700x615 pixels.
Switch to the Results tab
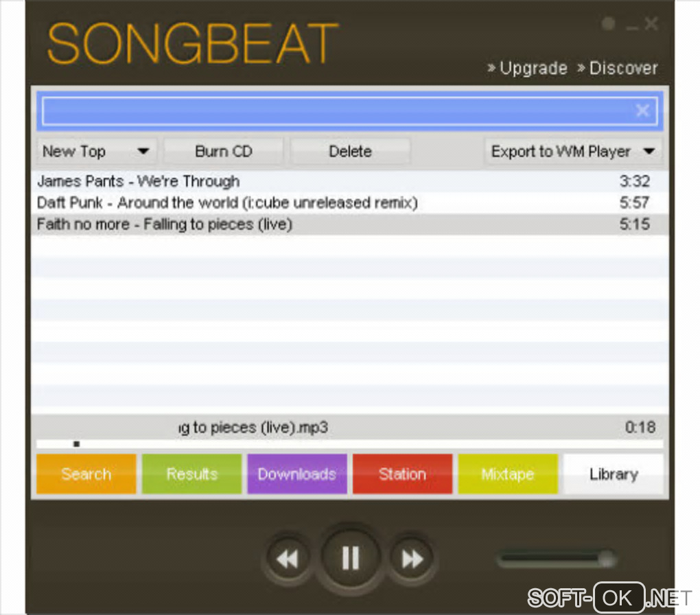pyautogui.click(x=191, y=474)
